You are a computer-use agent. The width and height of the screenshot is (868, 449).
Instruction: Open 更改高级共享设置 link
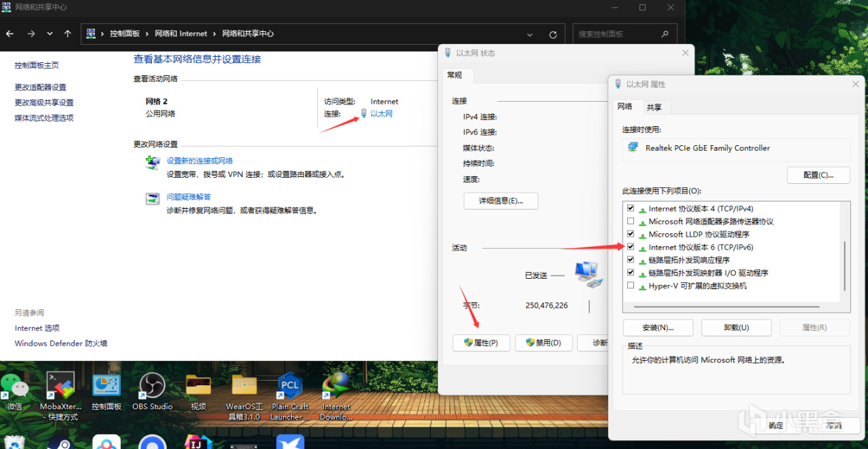tap(44, 102)
